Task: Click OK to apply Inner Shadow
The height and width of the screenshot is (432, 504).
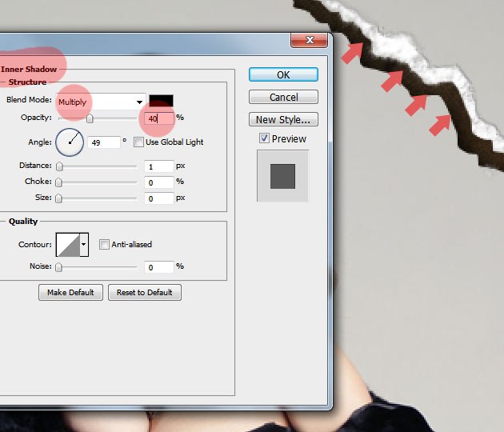Action: point(283,74)
